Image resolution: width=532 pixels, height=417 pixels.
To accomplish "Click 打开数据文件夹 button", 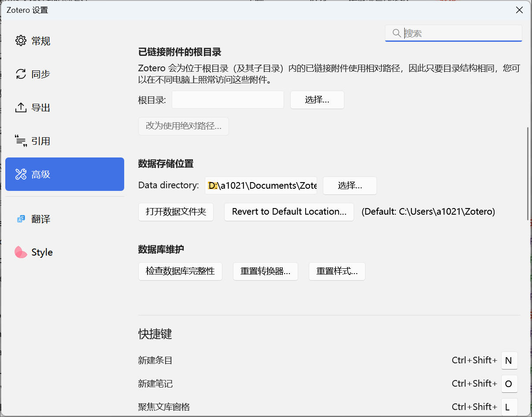I will (176, 212).
